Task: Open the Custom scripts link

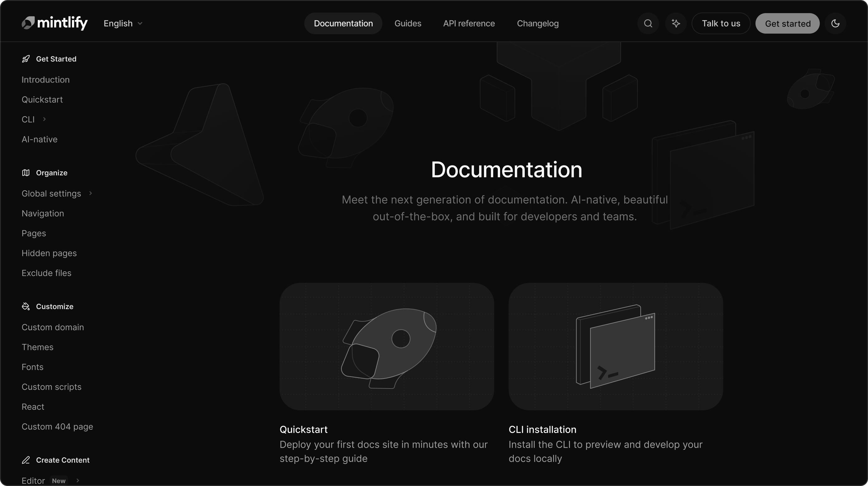Action: [x=51, y=387]
